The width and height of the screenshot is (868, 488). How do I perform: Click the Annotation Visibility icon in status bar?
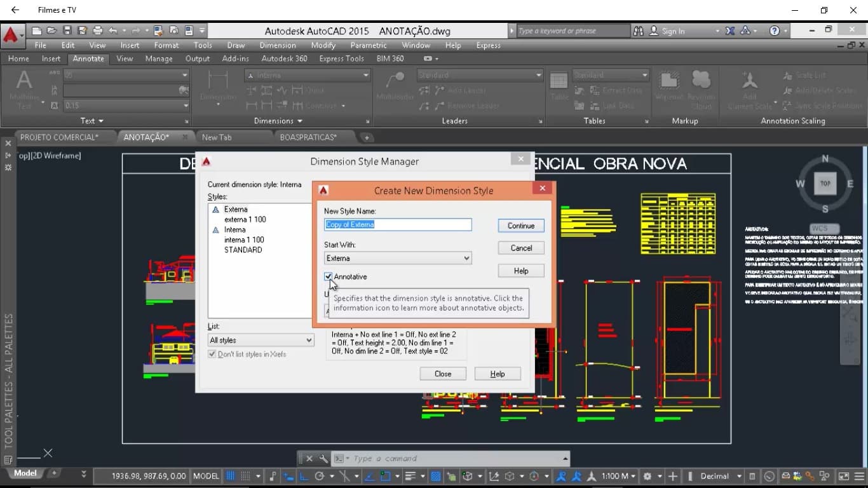560,476
